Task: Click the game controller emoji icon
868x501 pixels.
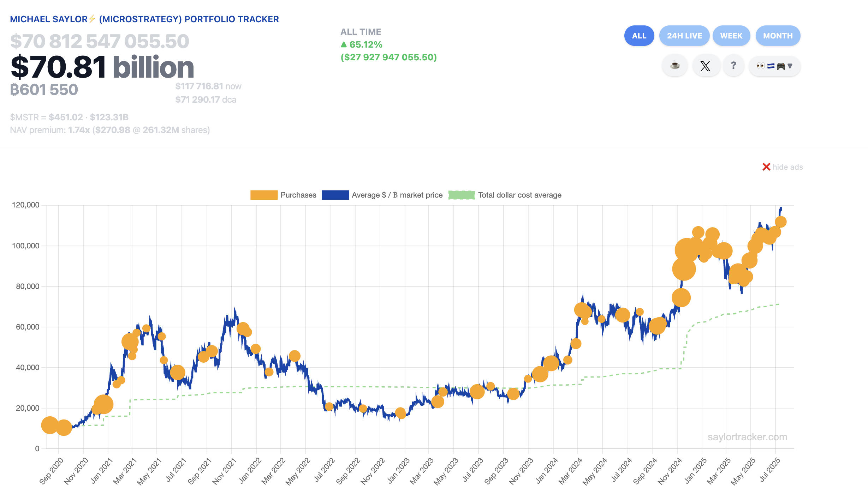Action: pos(781,66)
